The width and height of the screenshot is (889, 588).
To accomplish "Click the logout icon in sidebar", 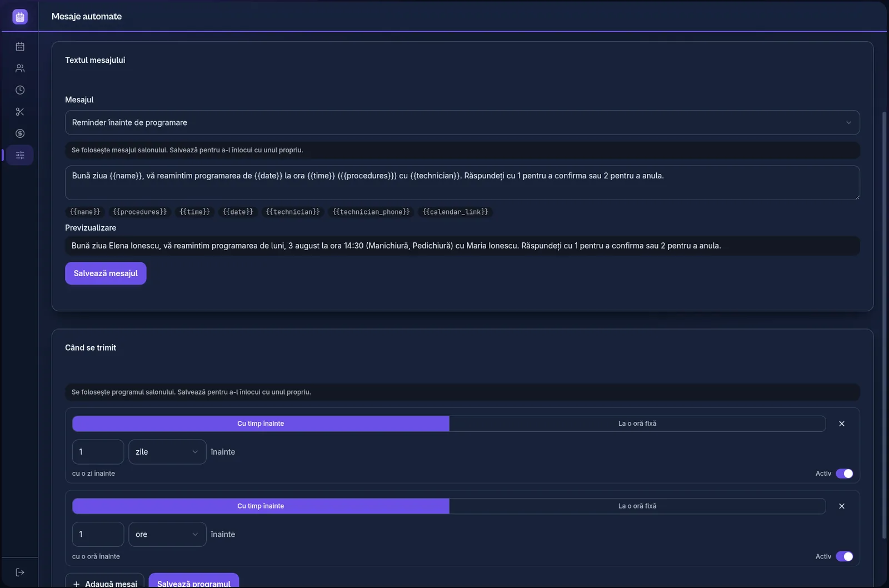I will coord(20,572).
